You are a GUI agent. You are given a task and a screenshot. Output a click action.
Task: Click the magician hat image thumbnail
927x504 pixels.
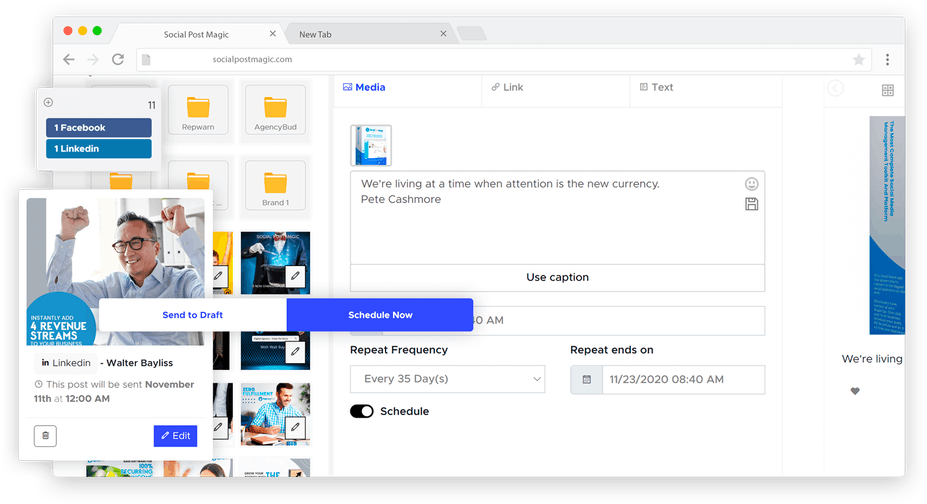click(x=275, y=263)
